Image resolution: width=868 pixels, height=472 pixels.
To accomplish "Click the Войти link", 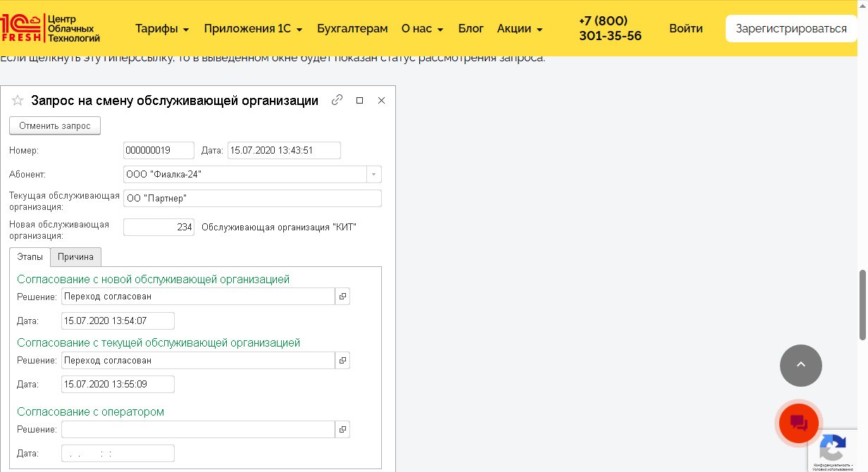I will 686,29.
